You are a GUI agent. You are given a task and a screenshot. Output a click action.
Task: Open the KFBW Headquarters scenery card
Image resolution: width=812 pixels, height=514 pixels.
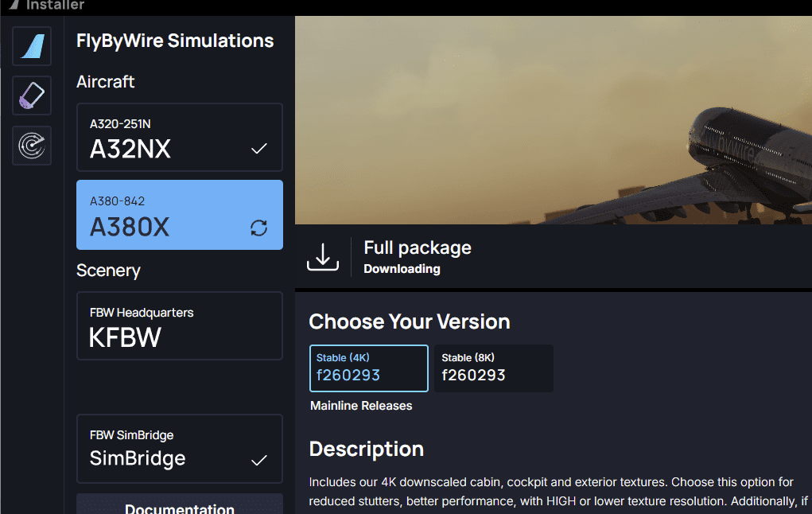(x=180, y=326)
